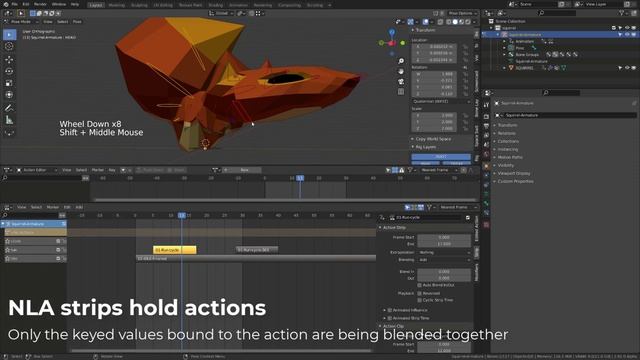Viewport: 640px width, 360px height.
Task: Open the File menu
Action: pos(14,4)
